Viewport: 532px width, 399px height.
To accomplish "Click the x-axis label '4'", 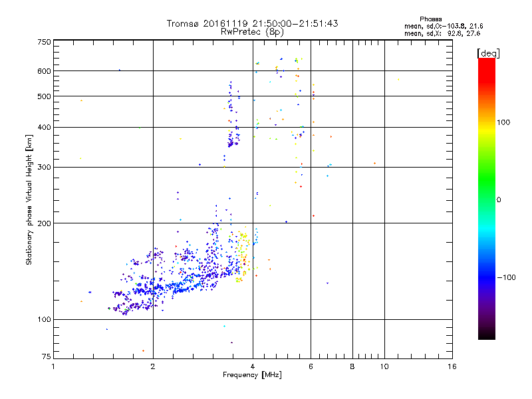I will tap(253, 366).
